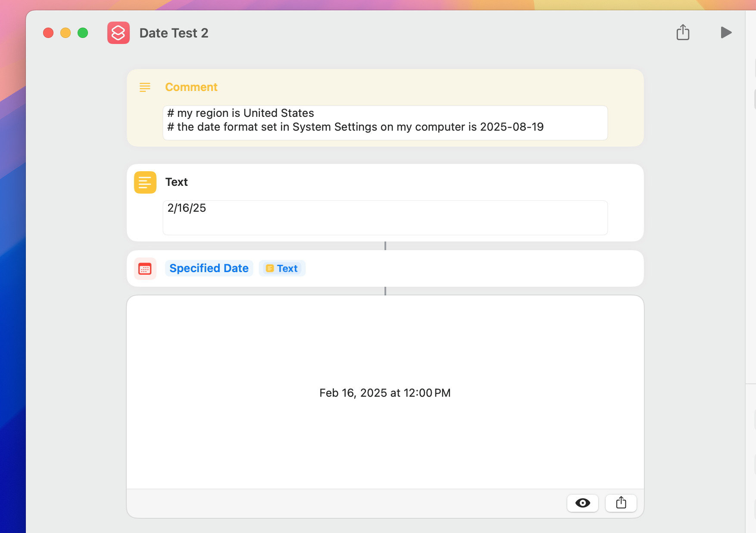This screenshot has width=756, height=533.
Task: Preview the result with the eye button
Action: (582, 503)
